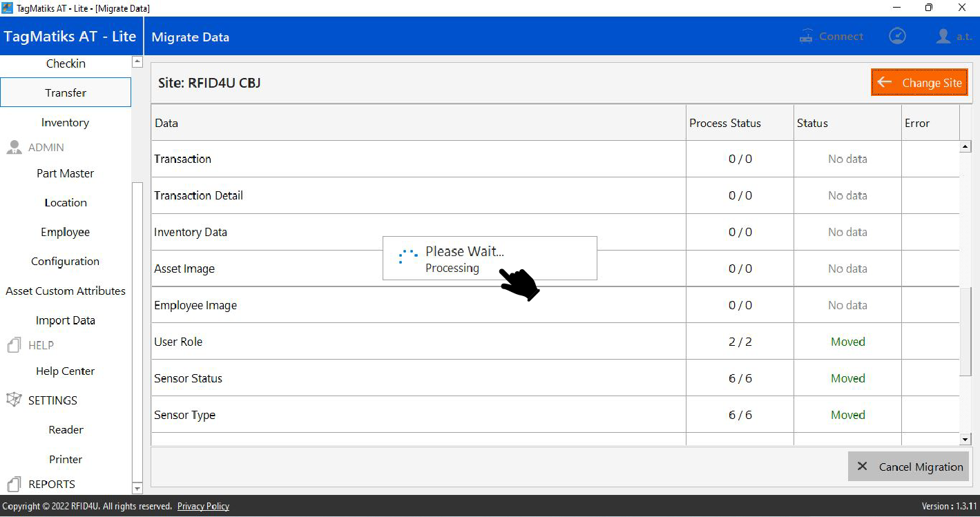The width and height of the screenshot is (980, 517).
Task: Click the Connect reader icon
Action: pyautogui.click(x=806, y=37)
